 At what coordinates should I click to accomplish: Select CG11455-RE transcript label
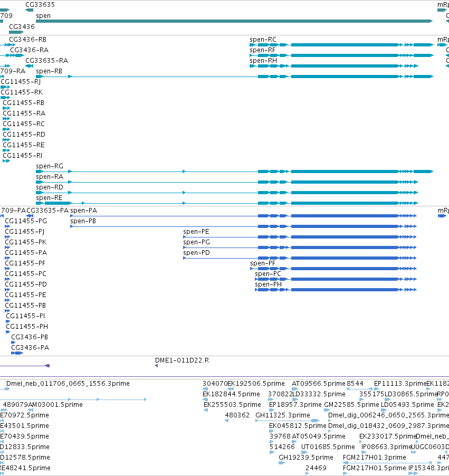(x=24, y=145)
